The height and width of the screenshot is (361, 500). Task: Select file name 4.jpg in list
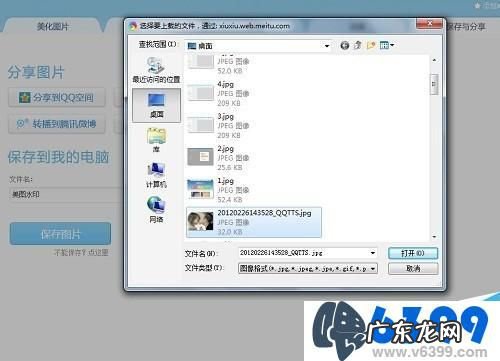[226, 84]
